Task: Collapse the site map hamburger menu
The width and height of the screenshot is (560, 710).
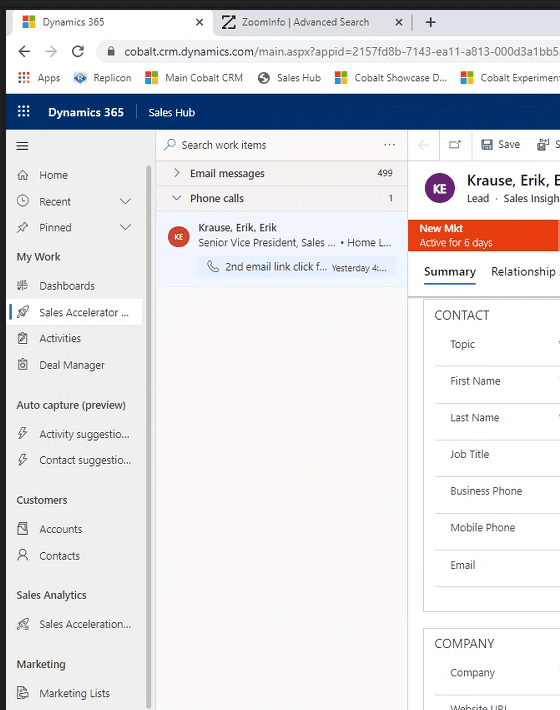Action: pos(22,146)
